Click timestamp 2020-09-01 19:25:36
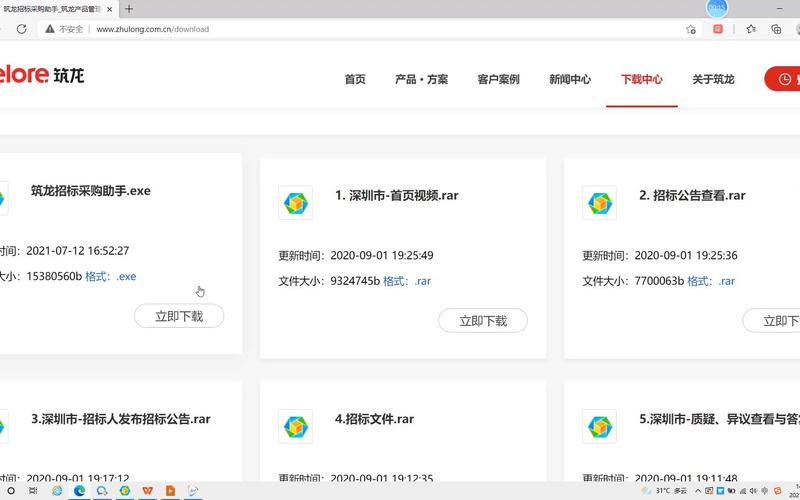Screen dimensions: 800x500 (x=686, y=256)
